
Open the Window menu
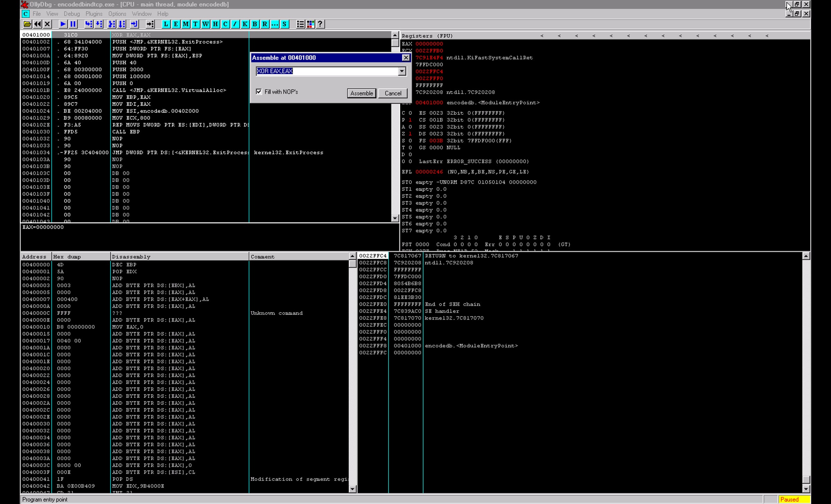point(142,14)
